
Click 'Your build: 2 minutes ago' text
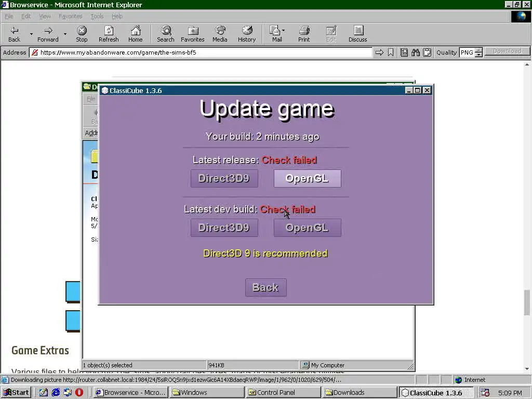point(262,137)
